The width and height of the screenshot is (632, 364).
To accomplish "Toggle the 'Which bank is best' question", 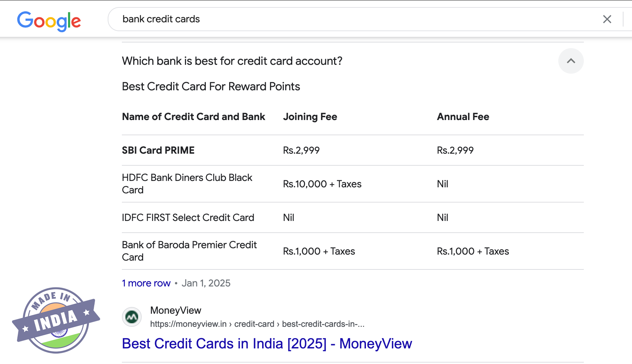I will [x=232, y=61].
